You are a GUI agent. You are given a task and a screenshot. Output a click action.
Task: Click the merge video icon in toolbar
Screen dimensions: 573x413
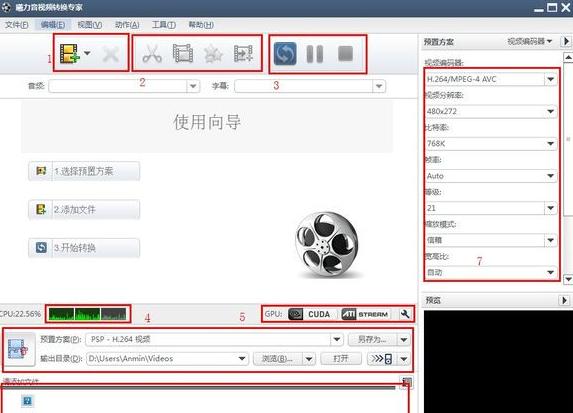tap(243, 54)
